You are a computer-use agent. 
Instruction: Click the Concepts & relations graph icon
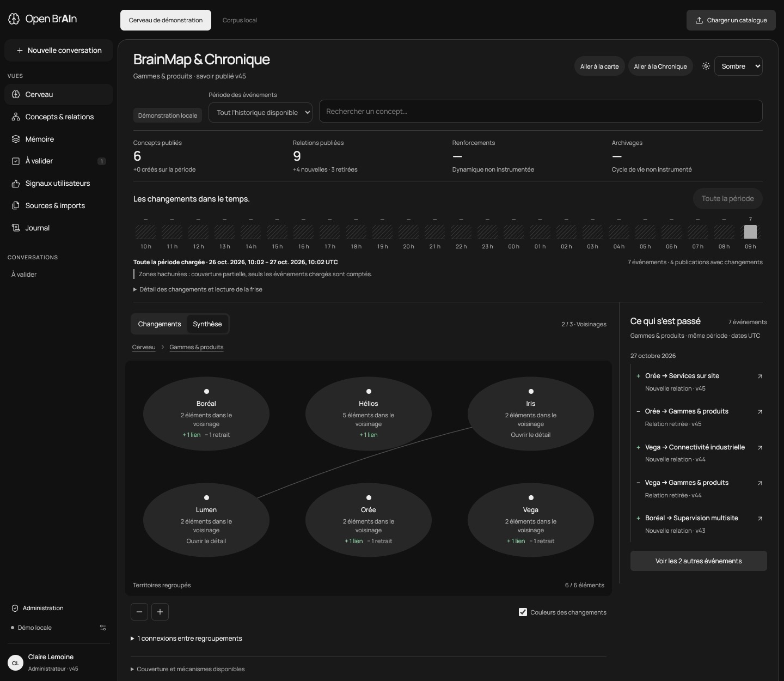click(x=16, y=117)
